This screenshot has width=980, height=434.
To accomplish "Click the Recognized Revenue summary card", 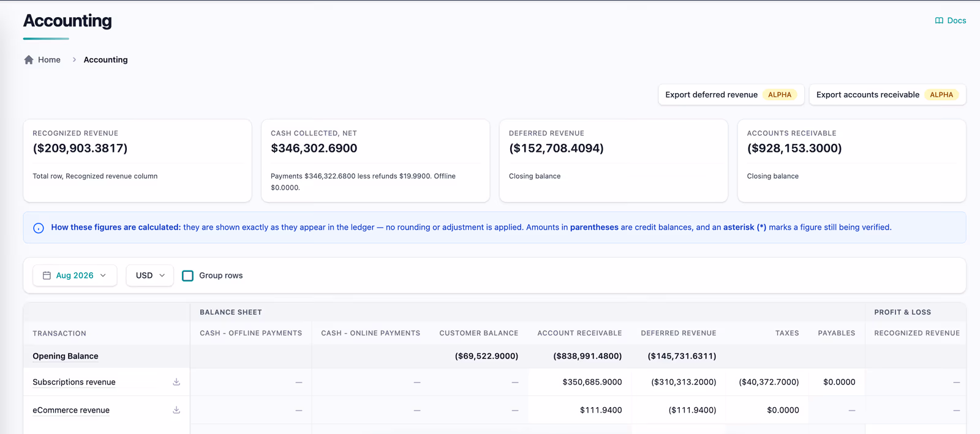I will pyautogui.click(x=137, y=160).
